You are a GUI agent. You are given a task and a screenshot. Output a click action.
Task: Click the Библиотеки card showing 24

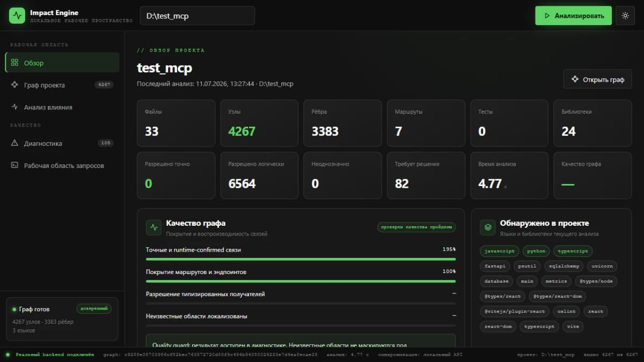click(x=592, y=123)
